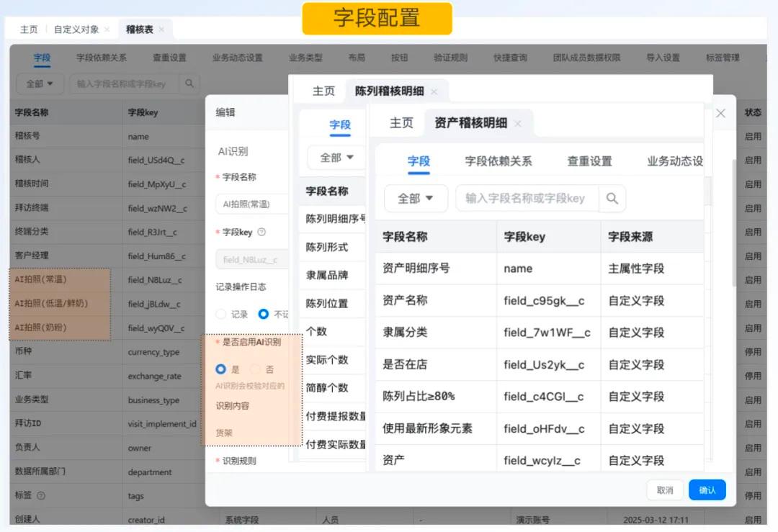
Task: Open the 全部 dropdown in the 资产稽核明细 dialog
Action: coord(416,198)
